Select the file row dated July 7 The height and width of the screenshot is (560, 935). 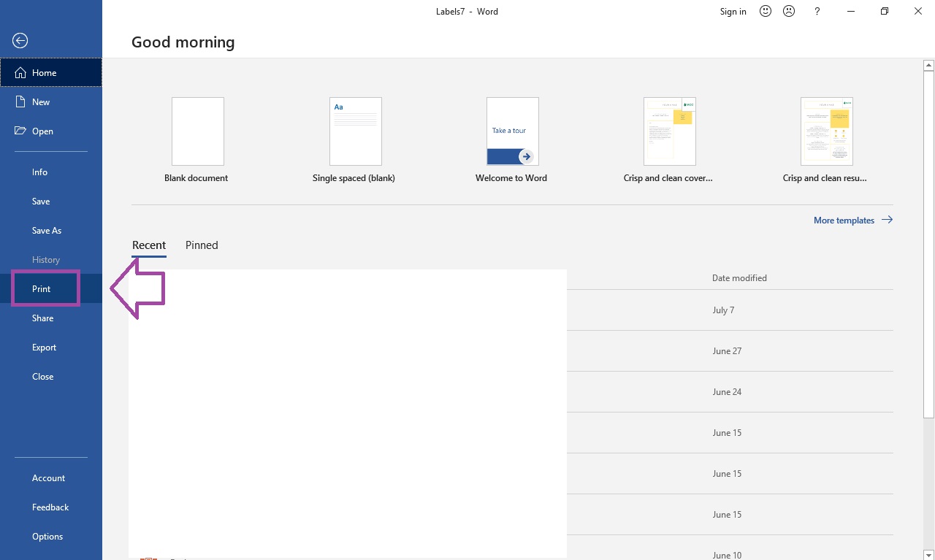click(x=512, y=310)
